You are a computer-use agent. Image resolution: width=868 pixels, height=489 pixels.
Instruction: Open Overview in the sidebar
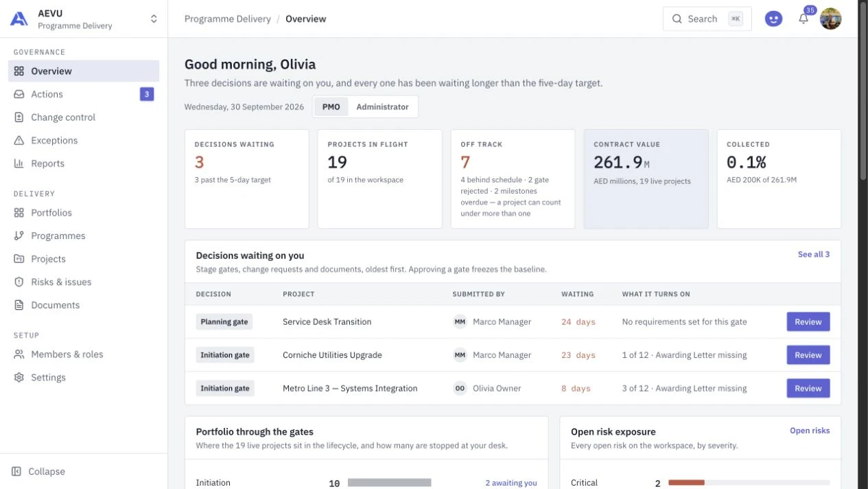coord(84,71)
